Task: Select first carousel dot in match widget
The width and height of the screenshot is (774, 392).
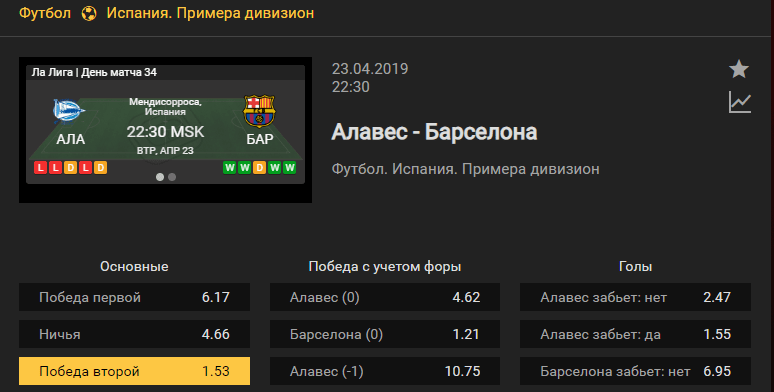Action: click(x=160, y=177)
